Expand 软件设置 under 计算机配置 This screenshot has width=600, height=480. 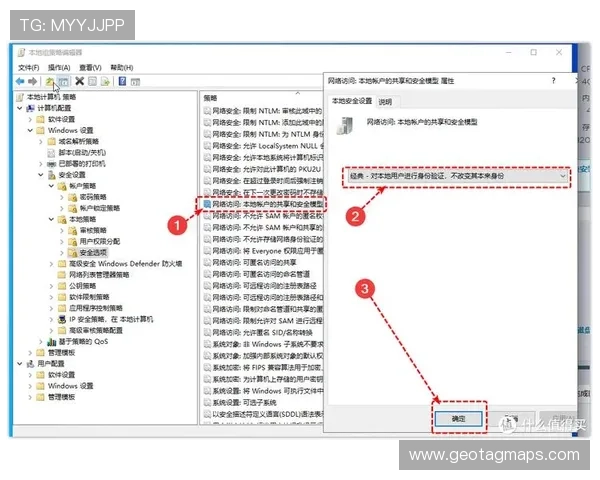point(31,119)
